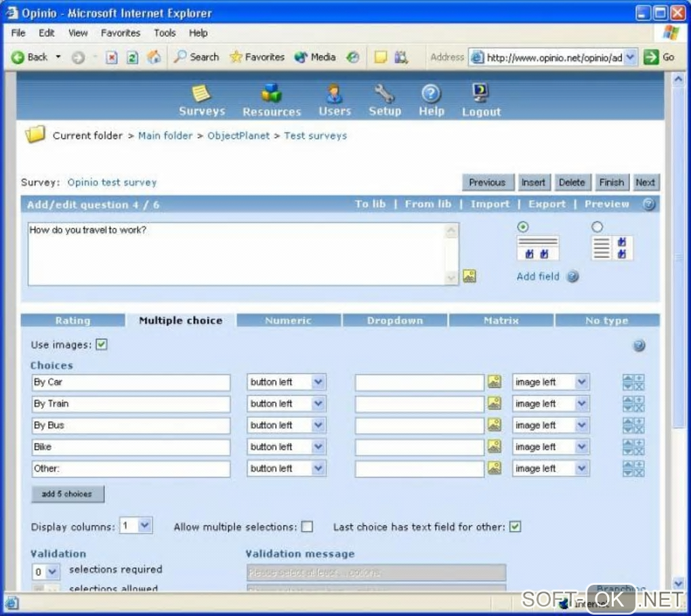Click the browser Back arrow icon
691x616 pixels.
click(x=18, y=58)
